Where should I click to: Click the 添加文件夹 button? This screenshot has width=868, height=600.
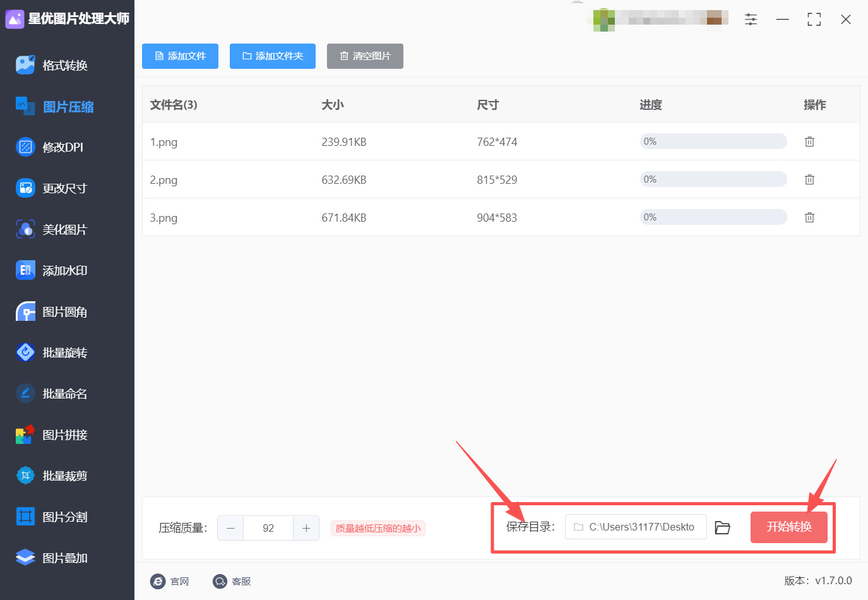(x=273, y=56)
